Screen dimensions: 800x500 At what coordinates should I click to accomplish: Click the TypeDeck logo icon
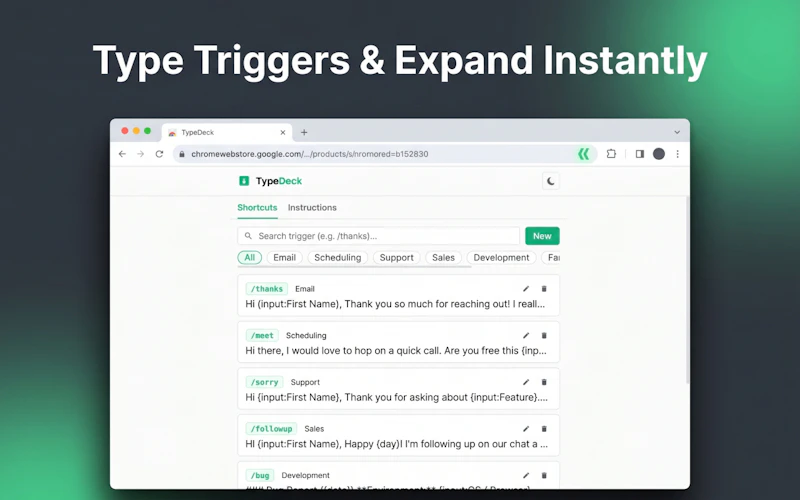pos(244,181)
